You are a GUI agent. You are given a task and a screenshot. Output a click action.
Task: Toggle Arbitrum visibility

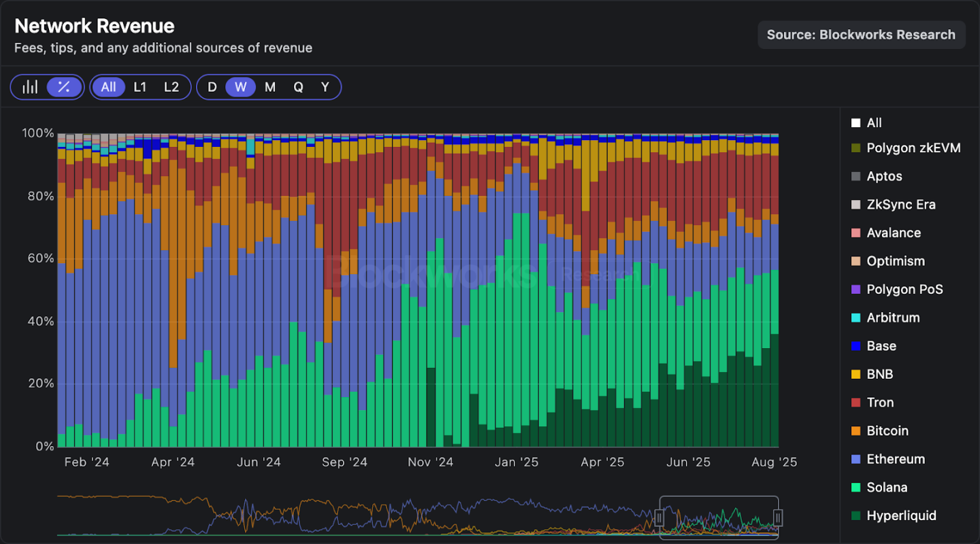pyautogui.click(x=894, y=318)
